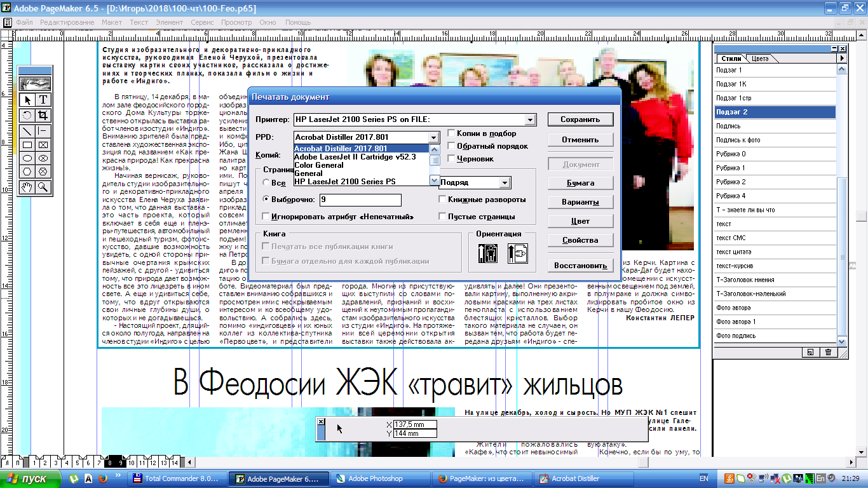Select the Text tool in the toolbox
The image size is (868, 488).
coord(43,100)
